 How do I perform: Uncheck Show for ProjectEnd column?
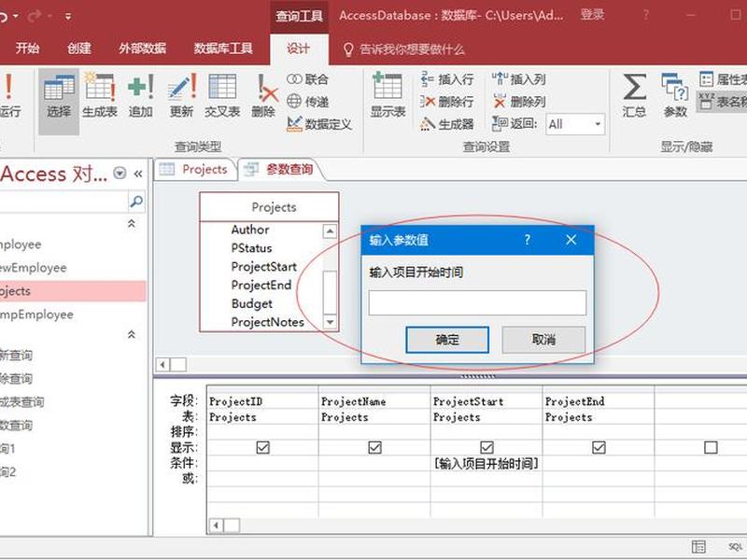click(599, 447)
